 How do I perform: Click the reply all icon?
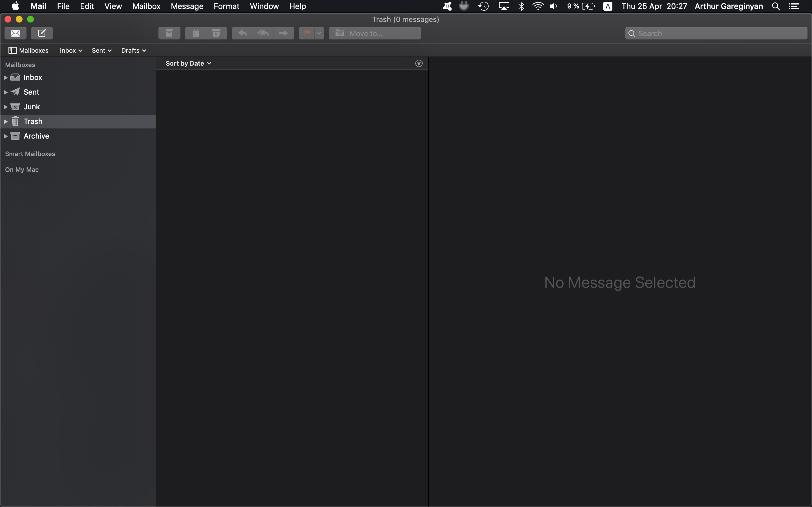pyautogui.click(x=263, y=33)
